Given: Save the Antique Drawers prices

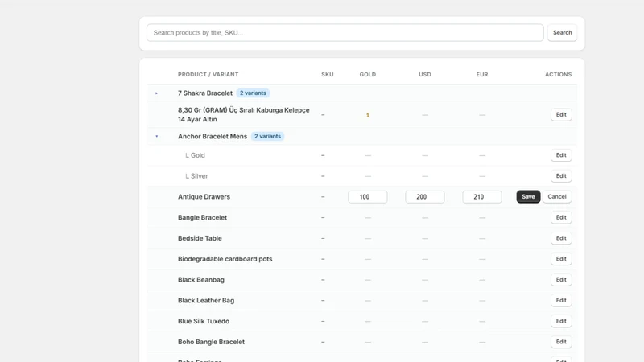Looking at the screenshot, I should 528,196.
